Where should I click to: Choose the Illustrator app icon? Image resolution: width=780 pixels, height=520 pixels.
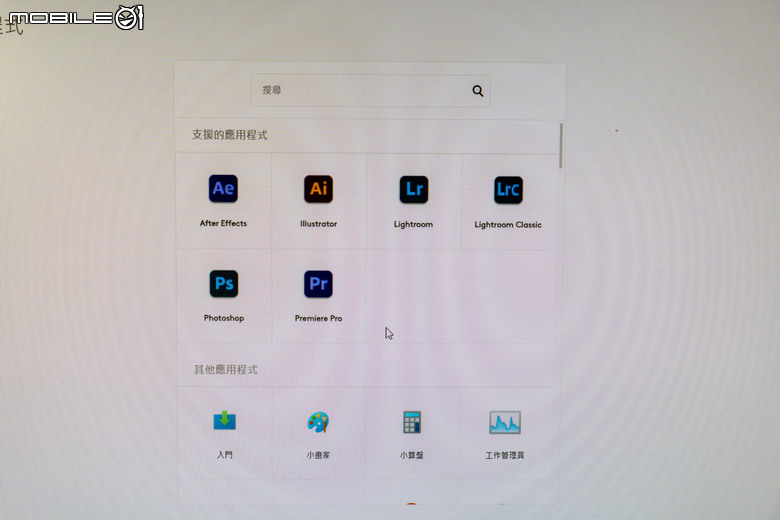coord(318,189)
